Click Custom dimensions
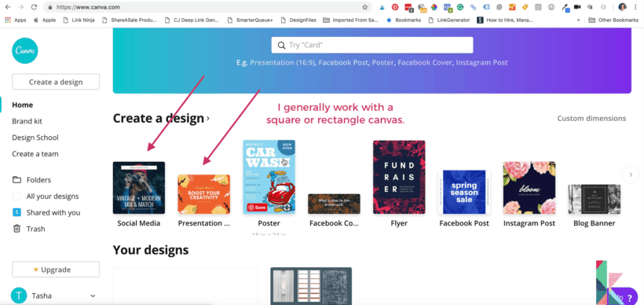Viewport: 644px width, 305px height. click(x=591, y=119)
